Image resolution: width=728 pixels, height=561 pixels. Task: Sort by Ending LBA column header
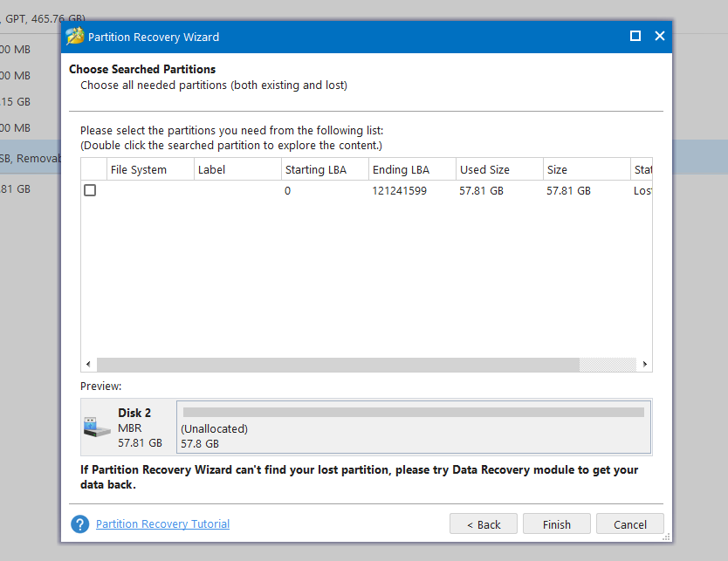pos(411,169)
